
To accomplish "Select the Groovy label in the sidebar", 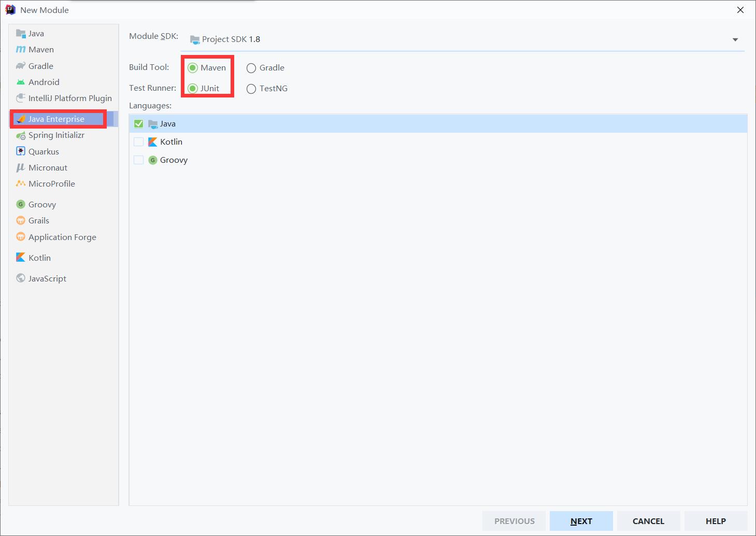I will coord(42,204).
